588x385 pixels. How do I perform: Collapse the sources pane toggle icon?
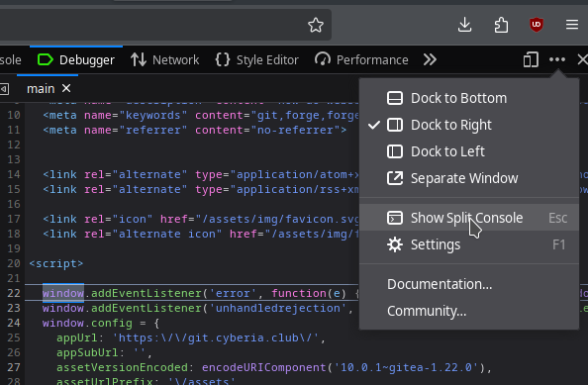(x=4, y=89)
